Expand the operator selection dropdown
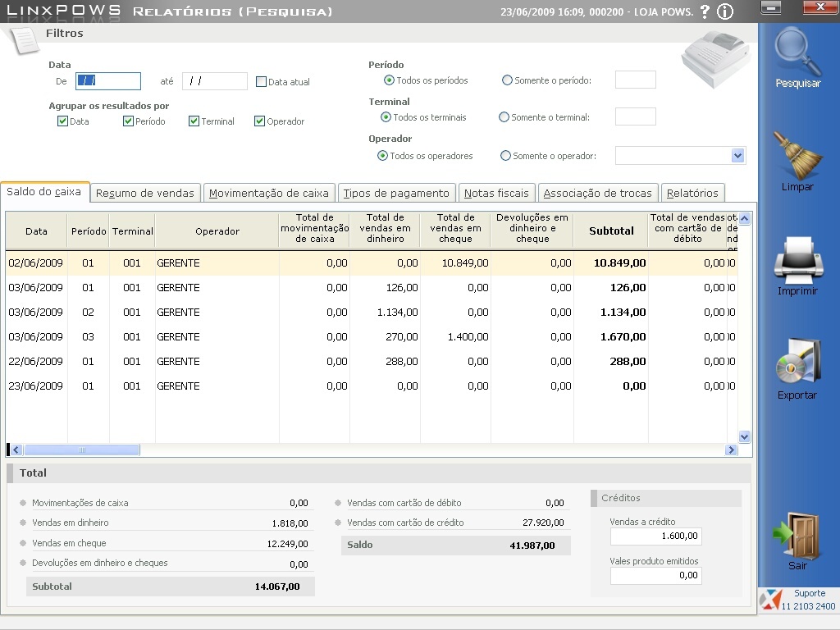The height and width of the screenshot is (630, 840). tap(737, 156)
